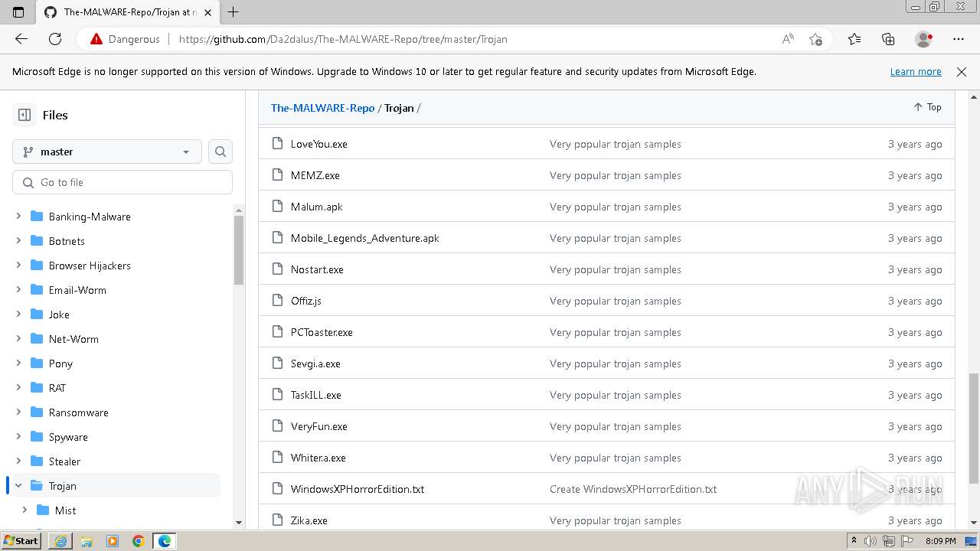Viewport: 980px width, 551px height.
Task: Click file icon beside PCToaster.exe
Action: tap(277, 332)
